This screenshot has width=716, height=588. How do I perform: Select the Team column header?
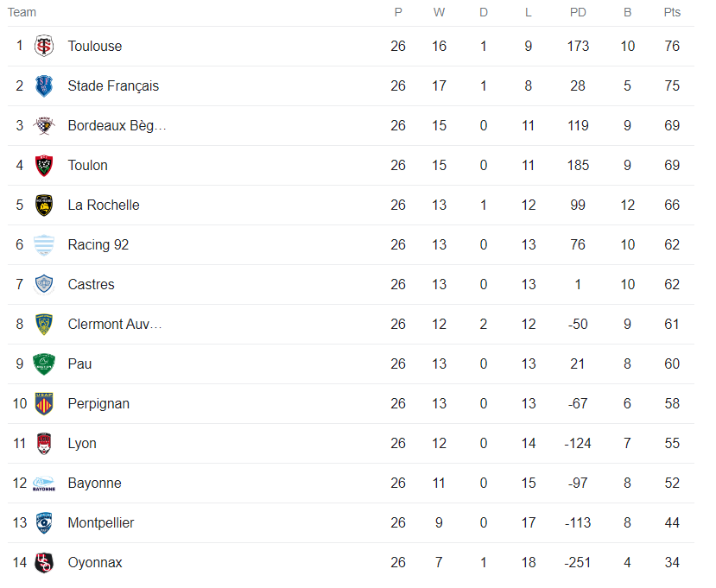coord(22,12)
